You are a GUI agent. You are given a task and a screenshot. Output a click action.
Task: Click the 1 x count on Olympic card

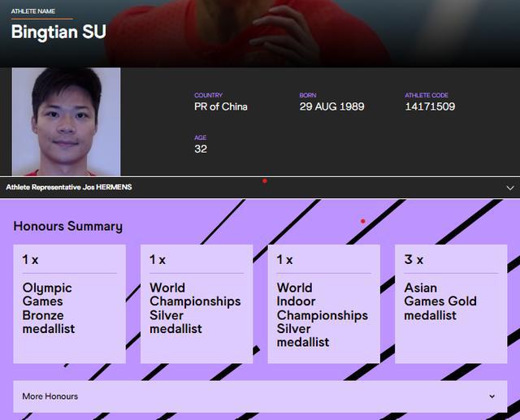click(30, 260)
